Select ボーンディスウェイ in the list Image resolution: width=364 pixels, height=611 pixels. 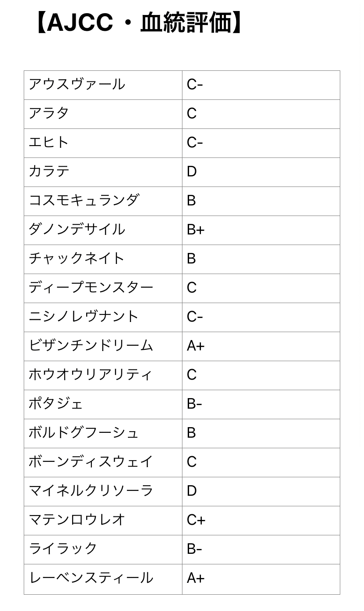click(91, 462)
